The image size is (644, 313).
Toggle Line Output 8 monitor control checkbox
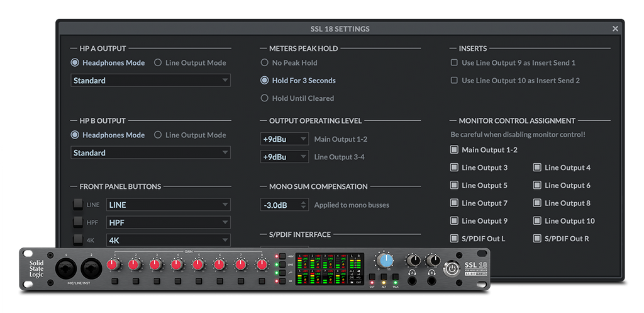(x=537, y=203)
